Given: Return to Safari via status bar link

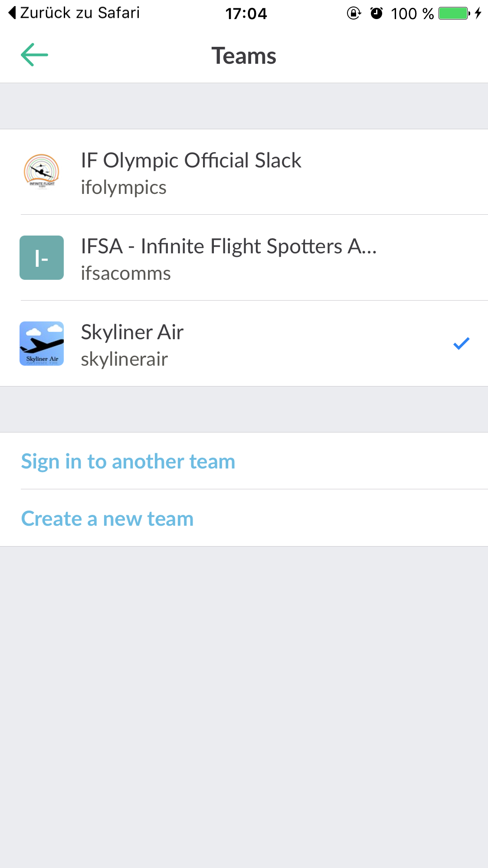Looking at the screenshot, I should click(74, 13).
